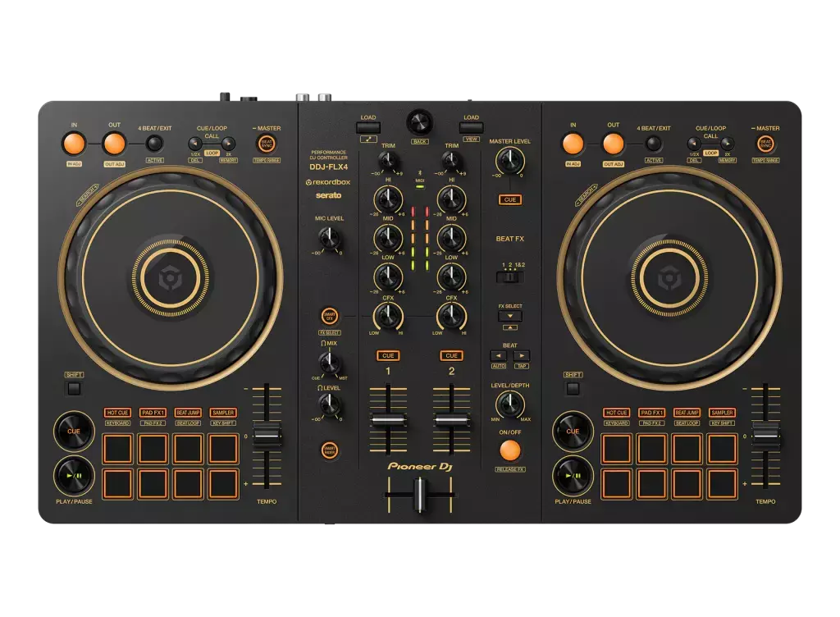
Task: Select SAMPLER pad mode on right deck
Action: coord(722,413)
